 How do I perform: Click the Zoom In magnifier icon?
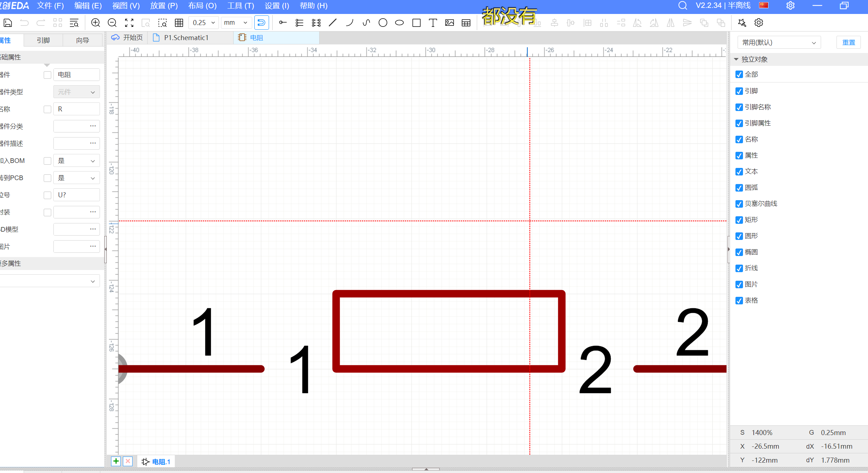(95, 23)
